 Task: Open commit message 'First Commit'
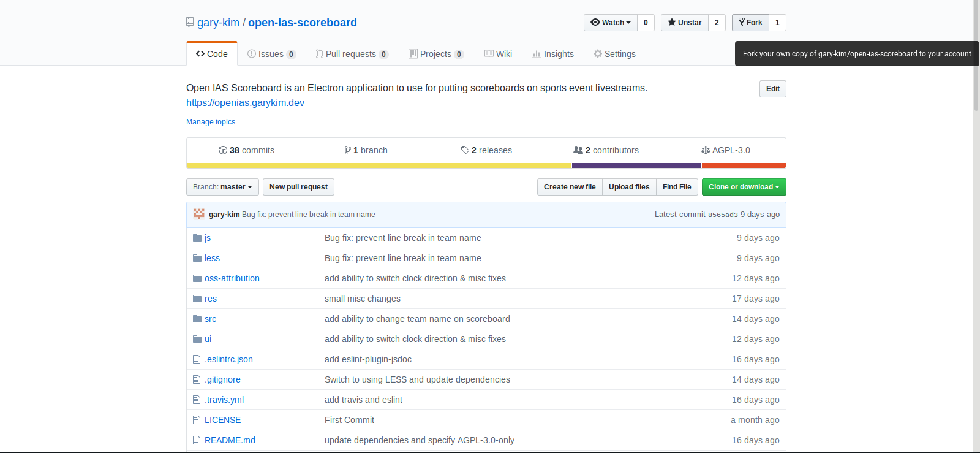349,420
